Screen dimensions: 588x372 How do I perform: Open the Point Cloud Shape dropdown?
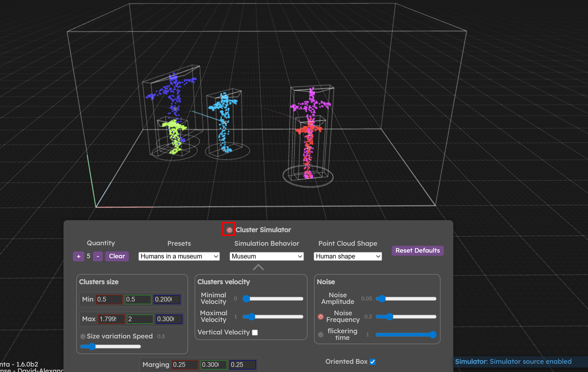pos(348,256)
